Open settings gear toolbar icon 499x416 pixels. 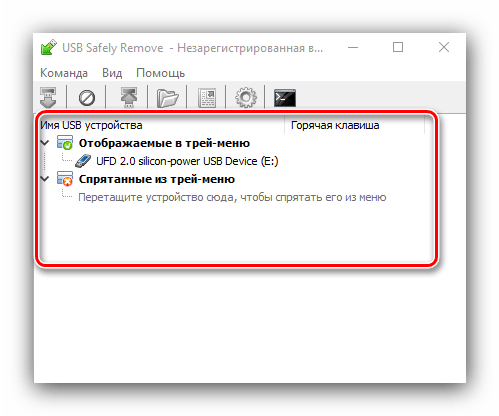click(246, 98)
